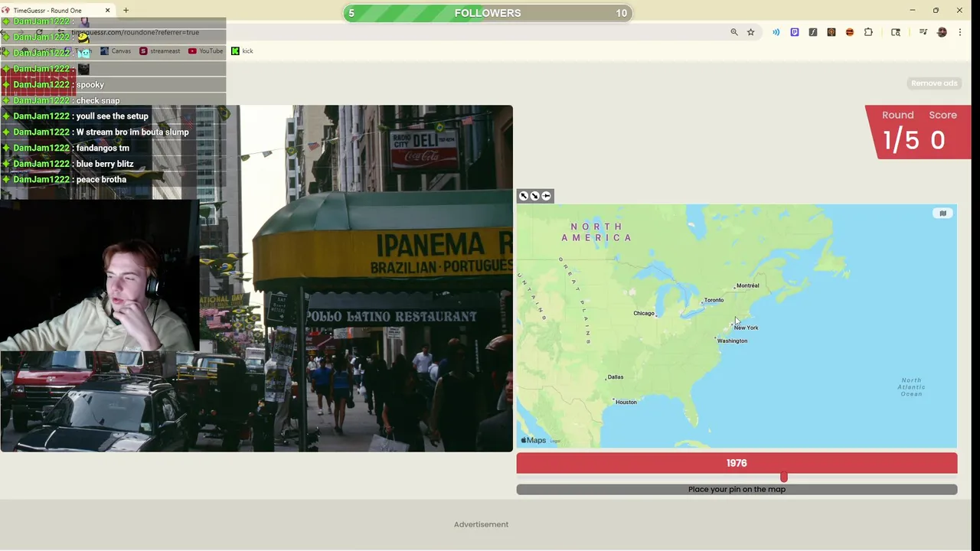
Task: Click chat message 'fandangos tm'
Action: coord(103,148)
